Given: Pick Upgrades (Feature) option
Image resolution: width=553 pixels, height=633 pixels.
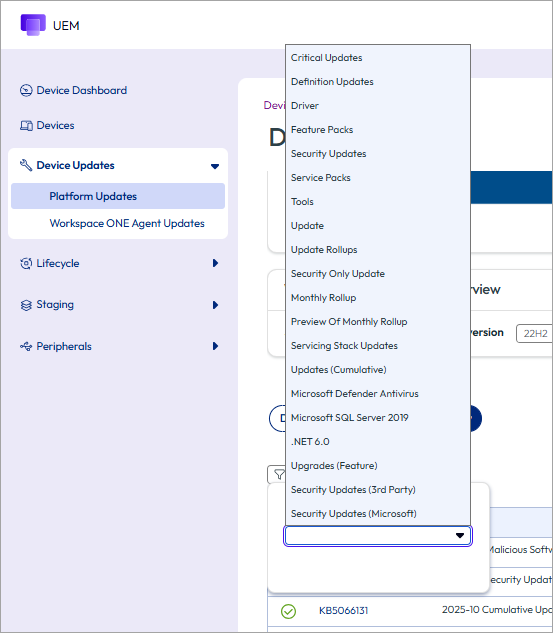Looking at the screenshot, I should pos(378,466).
